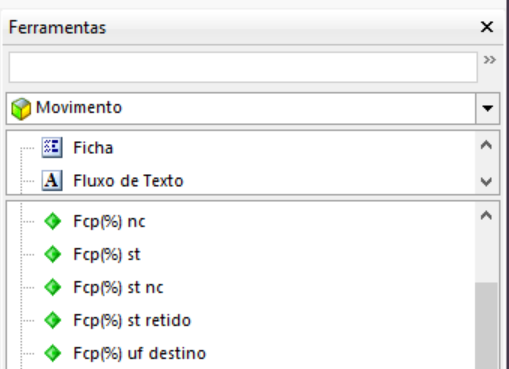Click green diamond icon beside Fcp(%) st retido

[x=53, y=320]
